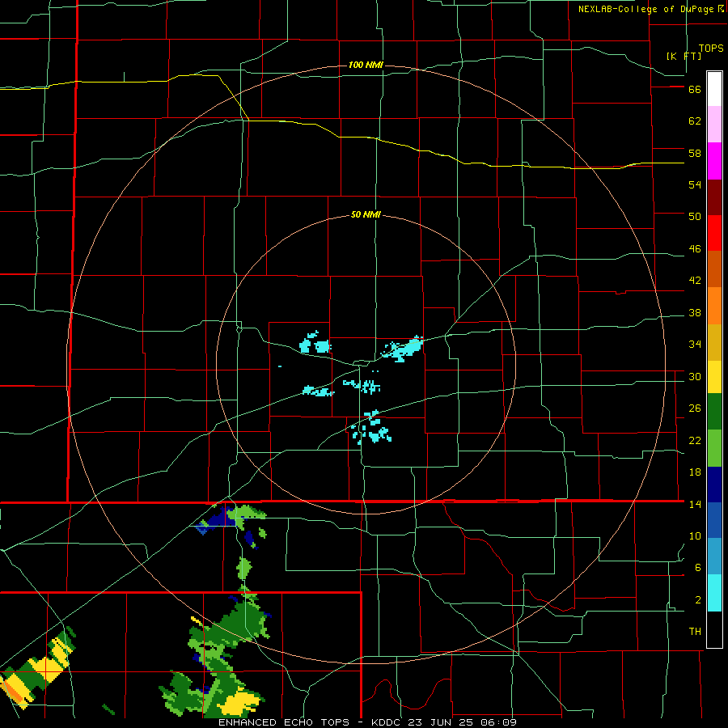Click the navy legend swatch between 18 and 14
728x728 pixels.
click(714, 485)
